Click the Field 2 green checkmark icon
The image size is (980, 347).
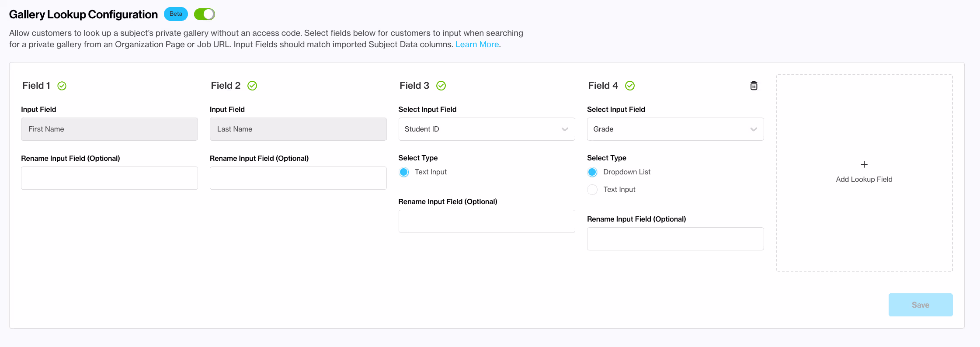click(252, 86)
